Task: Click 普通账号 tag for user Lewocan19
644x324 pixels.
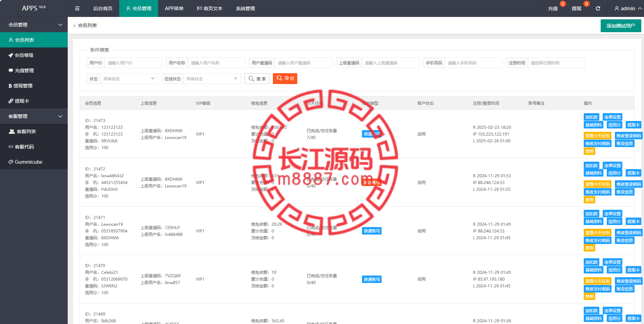Action: point(372,231)
